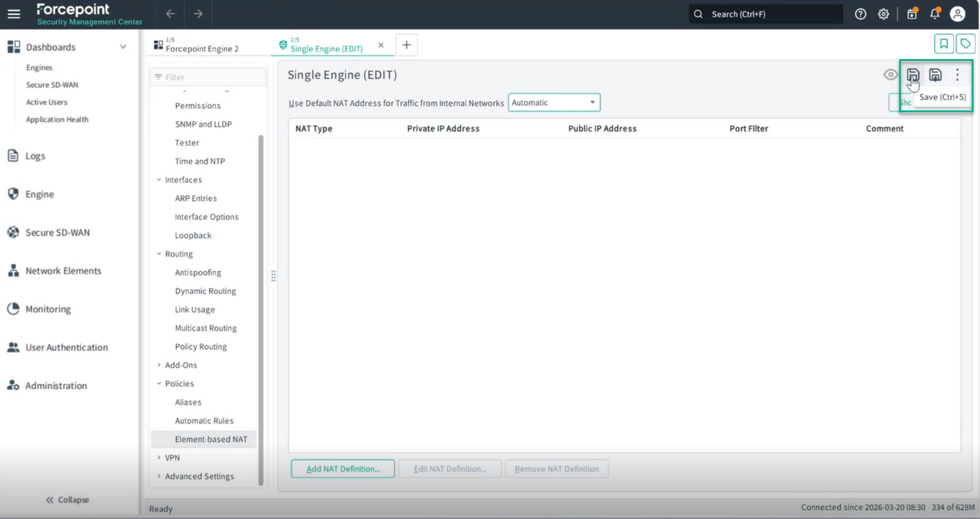
Task: Click the bookmark icon
Action: tap(944, 44)
